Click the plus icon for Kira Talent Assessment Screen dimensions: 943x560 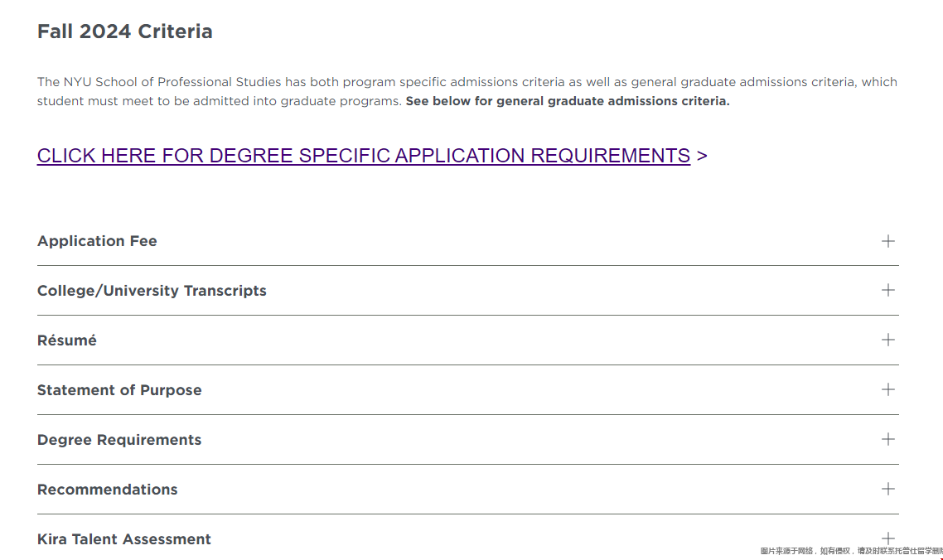[x=887, y=538]
